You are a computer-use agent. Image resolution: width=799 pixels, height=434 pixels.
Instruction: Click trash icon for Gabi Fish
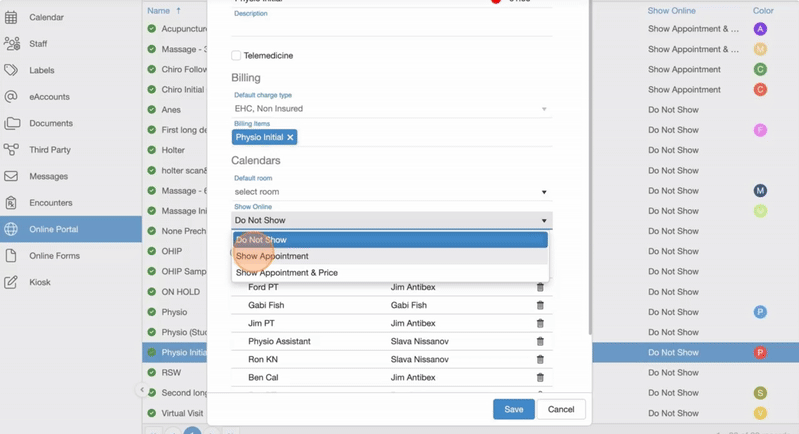(x=540, y=306)
